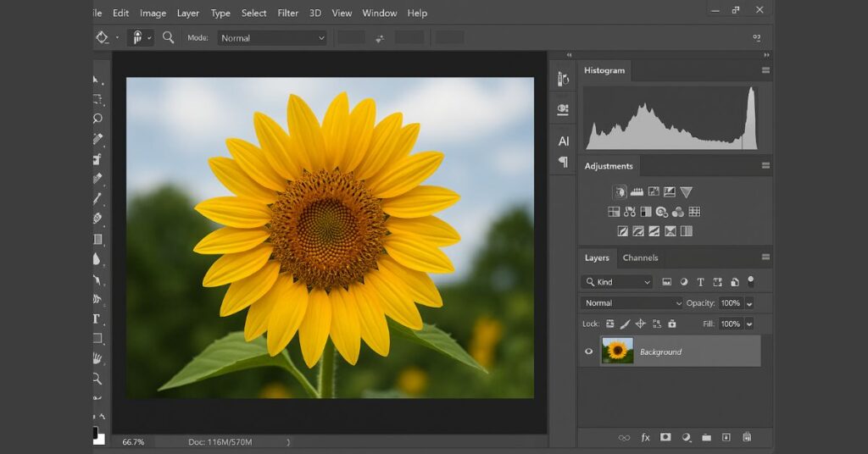Click the Channel Mixer adjustment icon
This screenshot has height=454, width=868.
pyautogui.click(x=677, y=212)
